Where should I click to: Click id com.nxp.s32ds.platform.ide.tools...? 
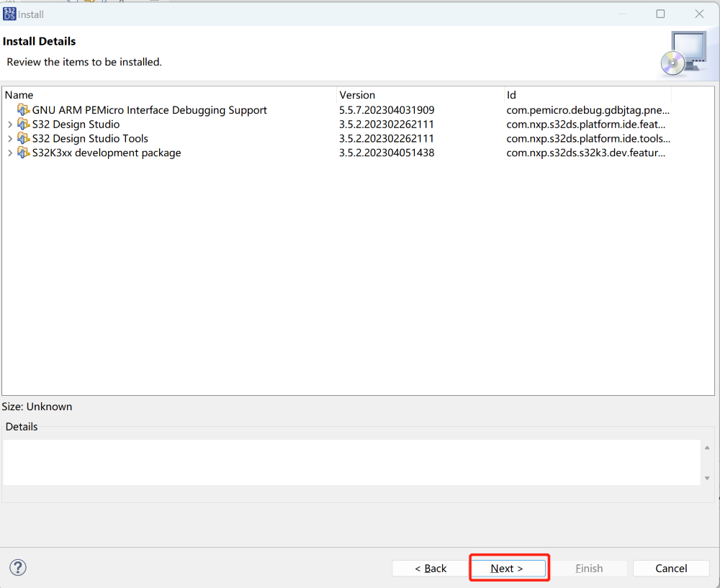tap(588, 139)
